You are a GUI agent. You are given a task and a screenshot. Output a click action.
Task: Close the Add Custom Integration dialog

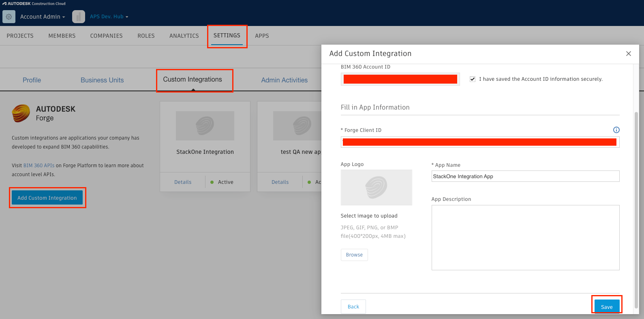click(x=629, y=54)
